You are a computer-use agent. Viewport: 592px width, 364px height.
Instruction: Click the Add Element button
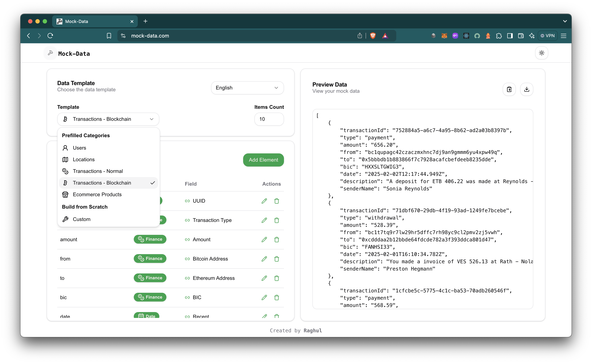pyautogui.click(x=263, y=160)
